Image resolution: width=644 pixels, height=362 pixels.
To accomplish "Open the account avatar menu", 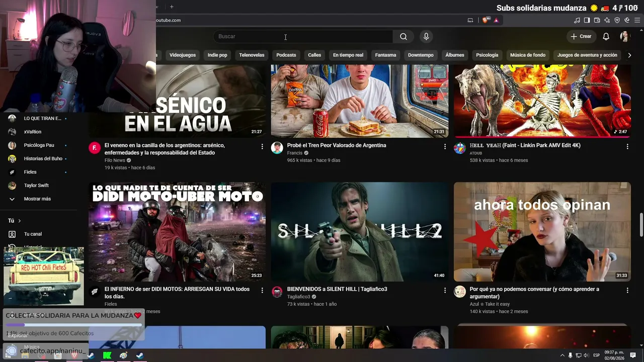I will 625,36.
